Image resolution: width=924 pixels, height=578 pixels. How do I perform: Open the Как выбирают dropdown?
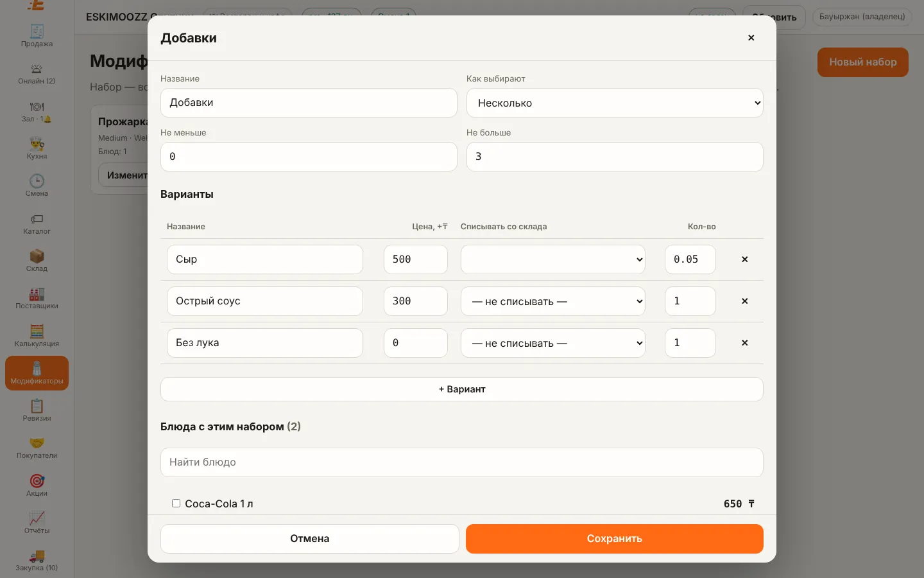coord(615,103)
